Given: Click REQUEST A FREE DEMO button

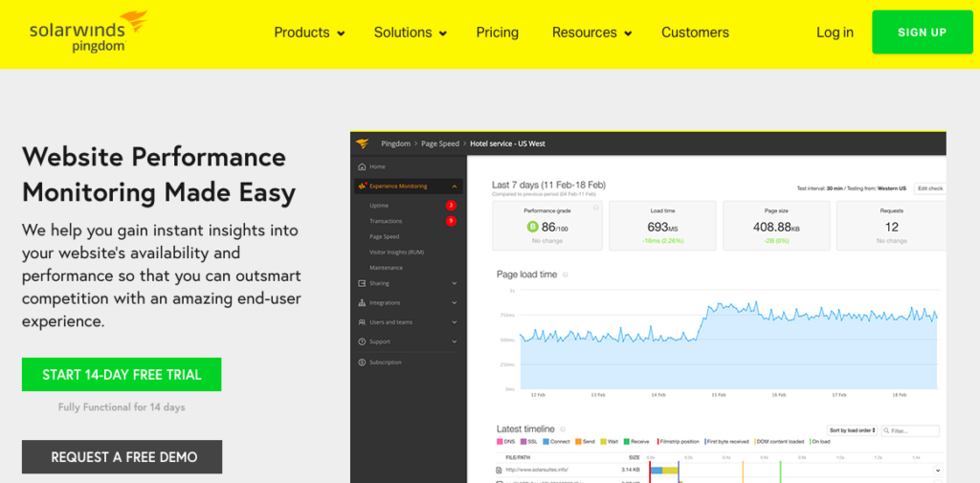Looking at the screenshot, I should (x=122, y=457).
